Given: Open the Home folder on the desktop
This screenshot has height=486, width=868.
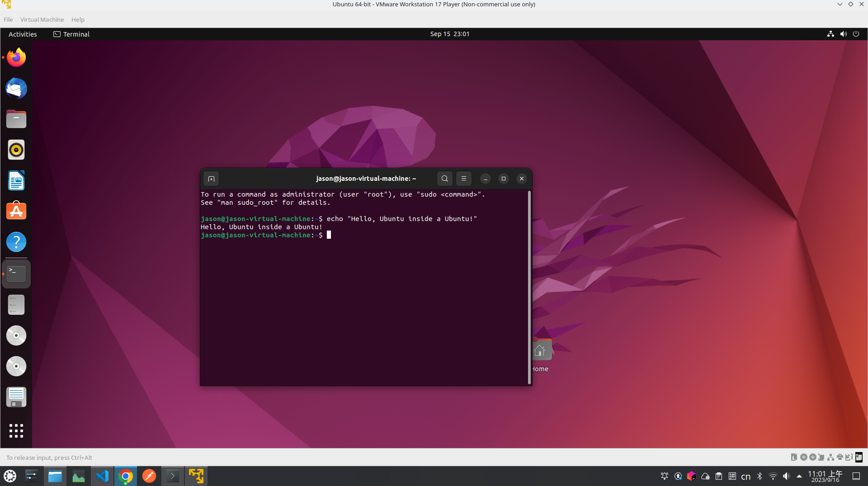Looking at the screenshot, I should [541, 355].
